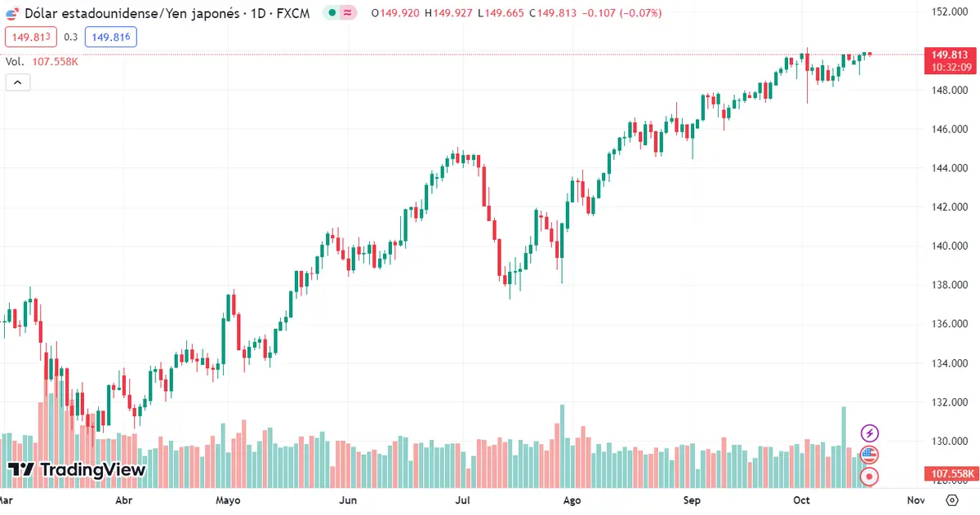Click the circular US flag event marker icon
Viewport: 980px width, 515px height.
(869, 455)
